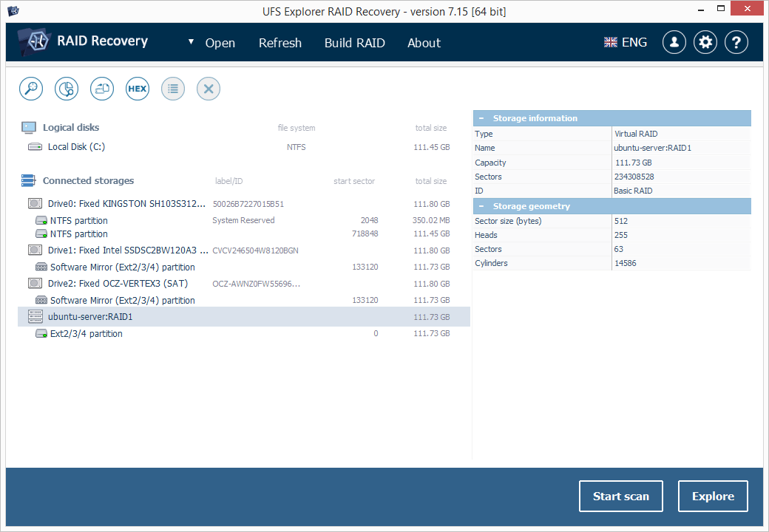This screenshot has width=769, height=532.
Task: Select Local Disk (C:) row
Action: pos(244,147)
